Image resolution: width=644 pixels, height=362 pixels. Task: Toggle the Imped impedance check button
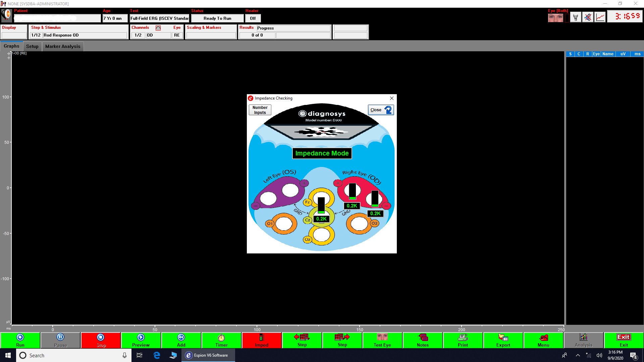click(x=262, y=340)
